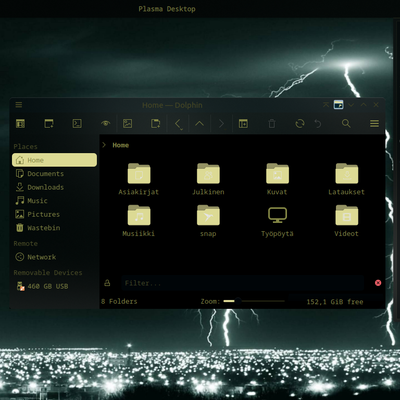The height and width of the screenshot is (400, 400).
Task: Toggle the side panels toolbar icon
Action: coord(21,124)
